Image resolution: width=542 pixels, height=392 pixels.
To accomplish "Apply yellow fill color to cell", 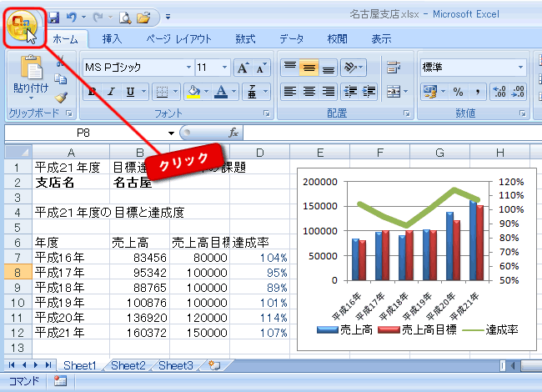I will coord(193,92).
